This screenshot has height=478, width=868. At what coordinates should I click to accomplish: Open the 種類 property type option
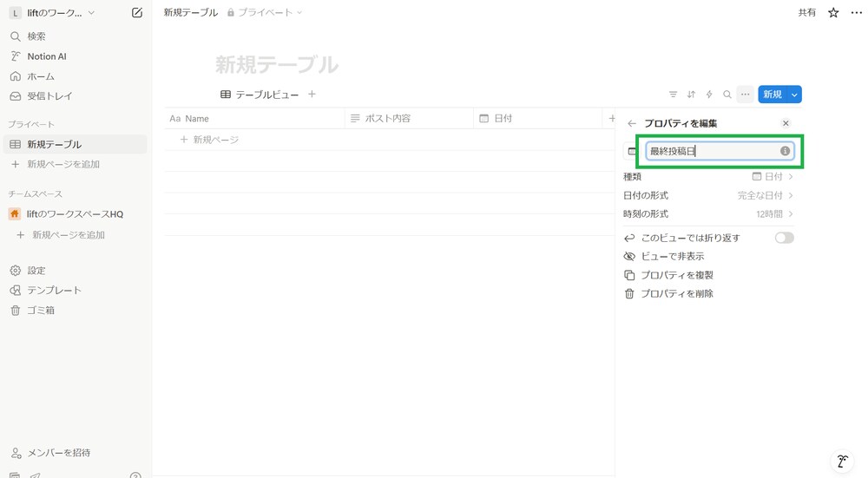[x=708, y=177]
